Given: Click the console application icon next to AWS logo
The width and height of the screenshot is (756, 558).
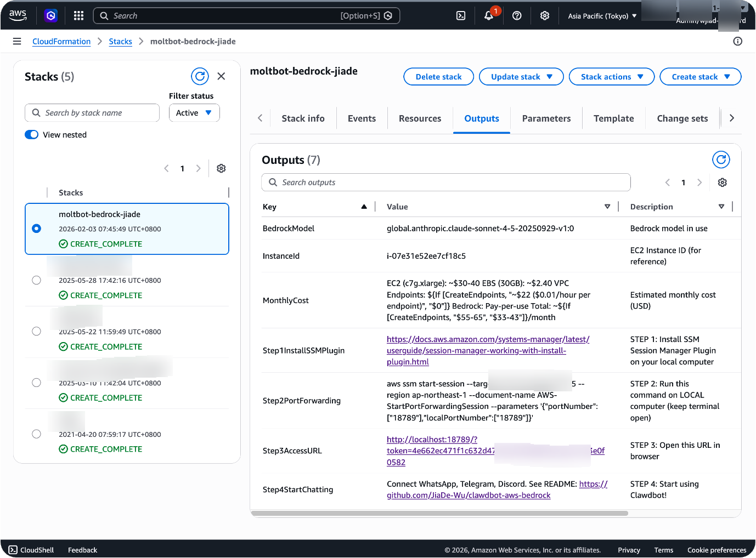Looking at the screenshot, I should pyautogui.click(x=51, y=16).
